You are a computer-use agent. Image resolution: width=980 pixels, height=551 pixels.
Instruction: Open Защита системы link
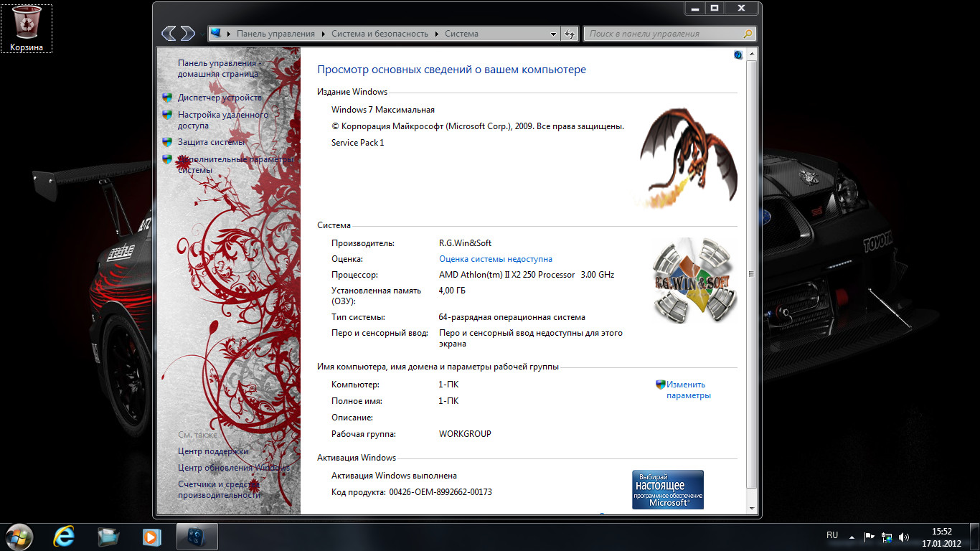[212, 142]
